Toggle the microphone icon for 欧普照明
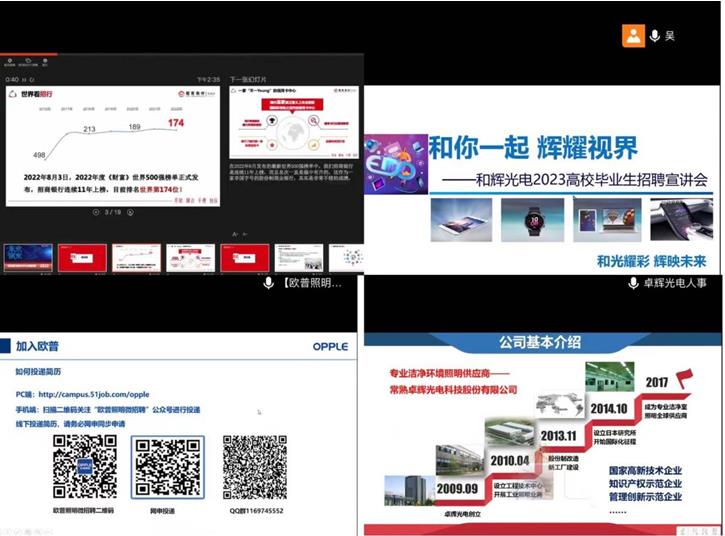This screenshot has height=536, width=725. click(x=268, y=283)
